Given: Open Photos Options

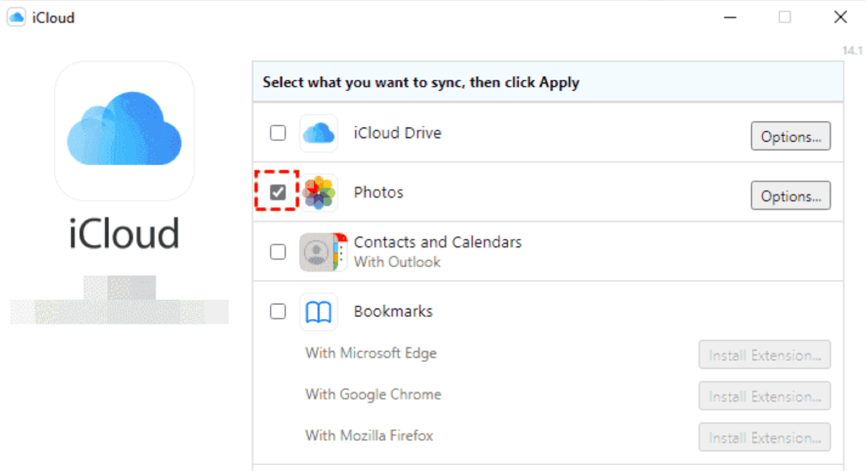Looking at the screenshot, I should click(x=790, y=196).
